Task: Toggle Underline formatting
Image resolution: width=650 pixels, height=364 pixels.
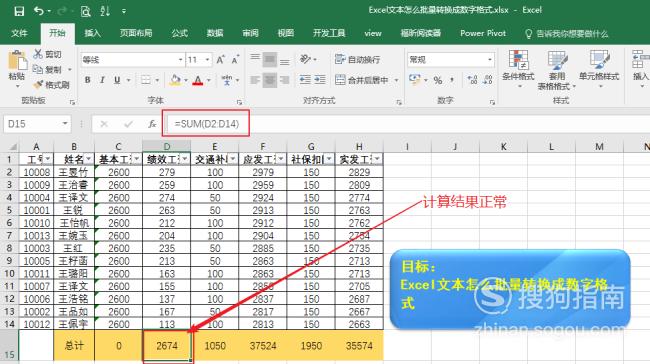Action: pos(117,80)
